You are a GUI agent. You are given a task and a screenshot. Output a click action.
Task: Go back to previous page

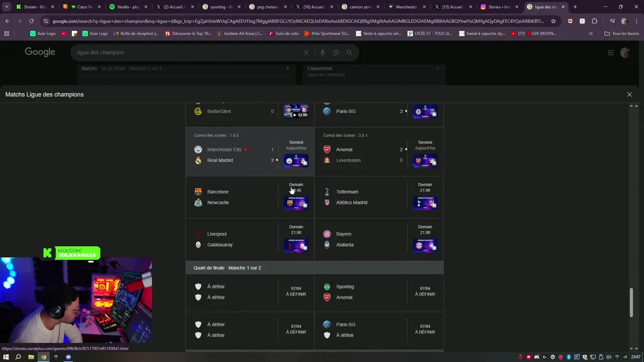tap(7, 21)
